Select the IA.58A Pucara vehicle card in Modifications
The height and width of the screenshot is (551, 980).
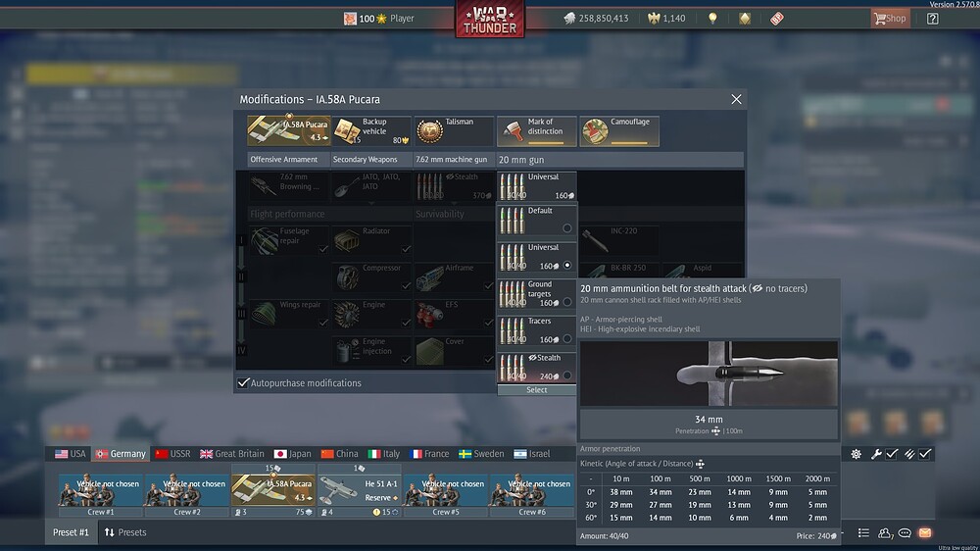pyautogui.click(x=289, y=130)
